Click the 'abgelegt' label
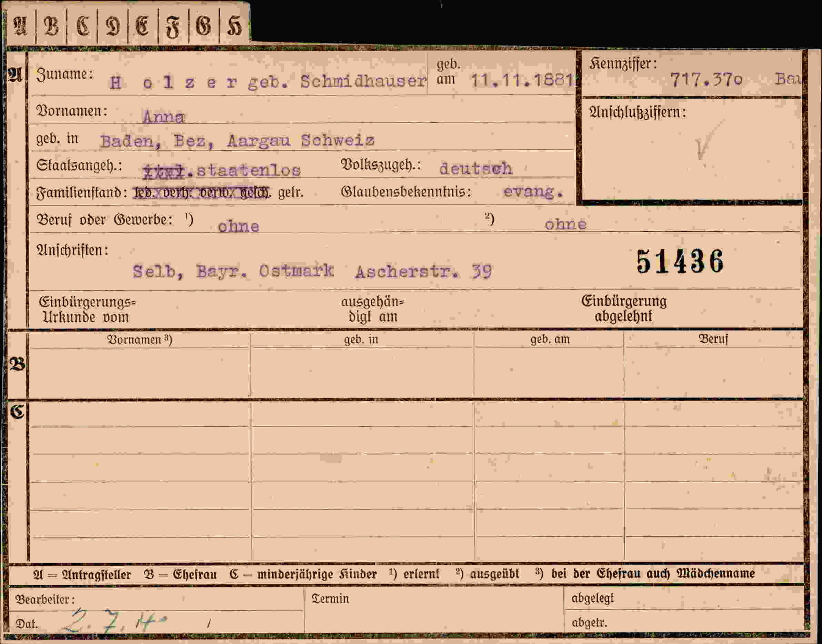Viewport: 822px width, 644px height. [593, 598]
